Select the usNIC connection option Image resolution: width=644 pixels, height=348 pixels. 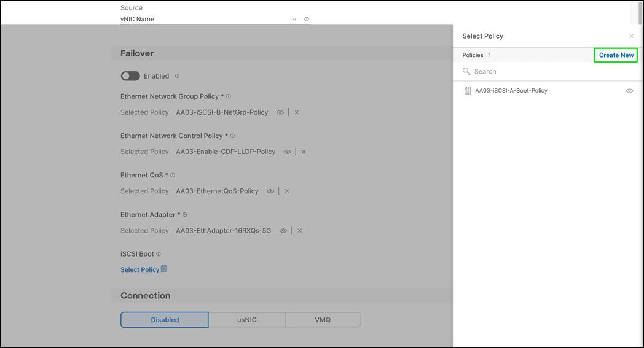pos(247,320)
